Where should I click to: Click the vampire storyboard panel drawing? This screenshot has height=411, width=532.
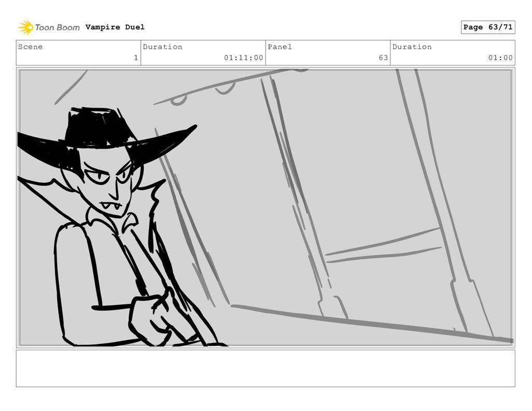click(265, 208)
